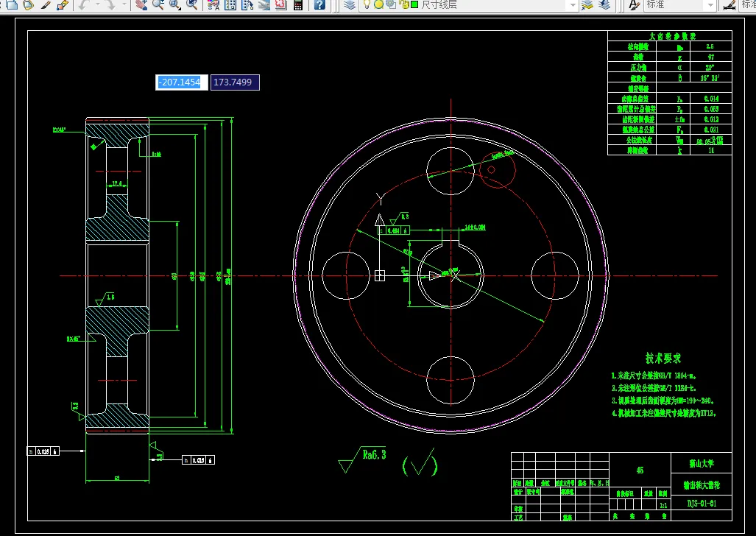Click the Match Properties brush icon

46,4
